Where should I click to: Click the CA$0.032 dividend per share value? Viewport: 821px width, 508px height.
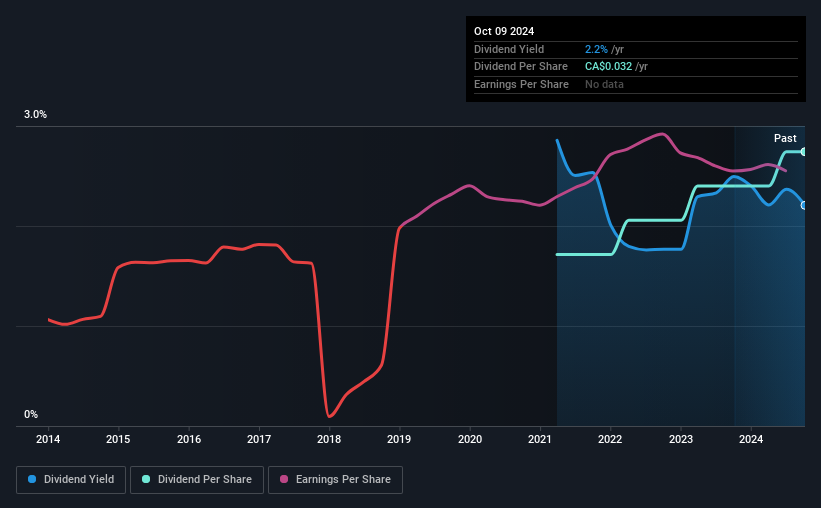pyautogui.click(x=608, y=67)
